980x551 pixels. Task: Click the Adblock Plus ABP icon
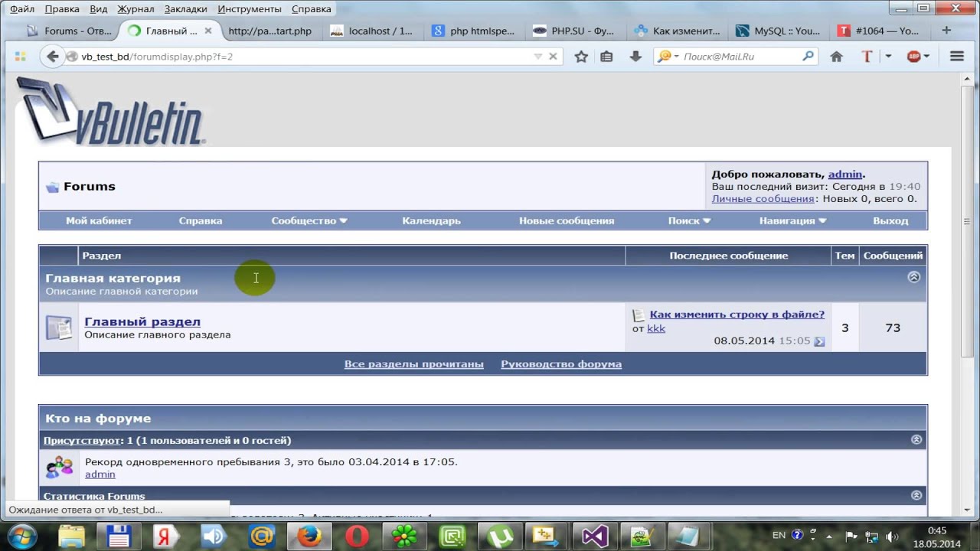pyautogui.click(x=913, y=57)
